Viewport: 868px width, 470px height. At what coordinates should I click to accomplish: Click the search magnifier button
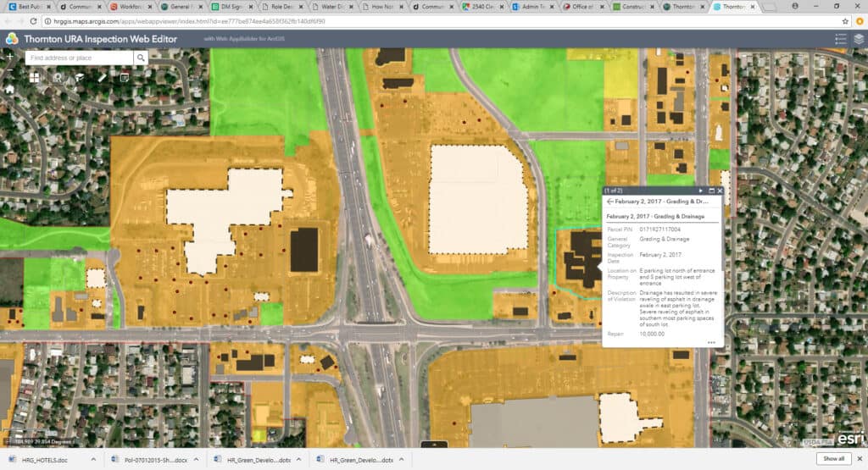[141, 58]
